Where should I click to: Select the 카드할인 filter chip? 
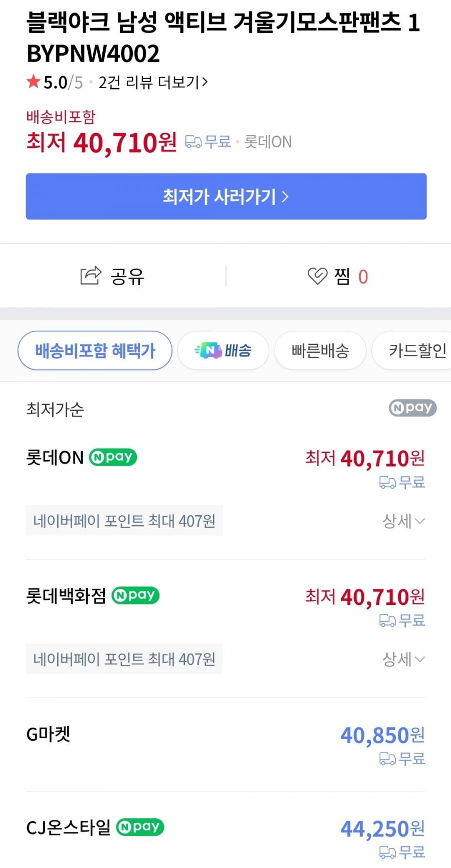416,350
